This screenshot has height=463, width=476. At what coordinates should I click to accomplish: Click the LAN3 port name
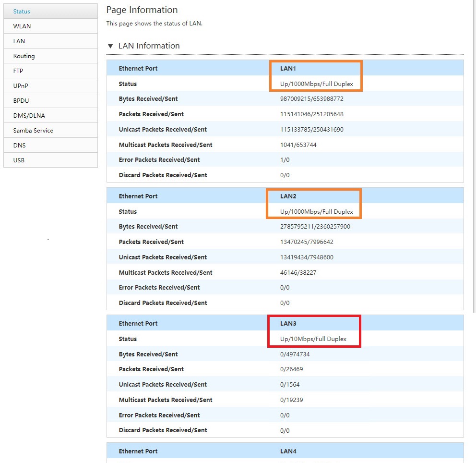(288, 324)
